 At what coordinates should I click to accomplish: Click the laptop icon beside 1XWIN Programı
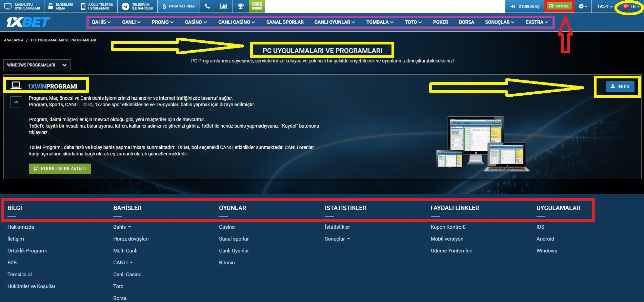[16, 86]
